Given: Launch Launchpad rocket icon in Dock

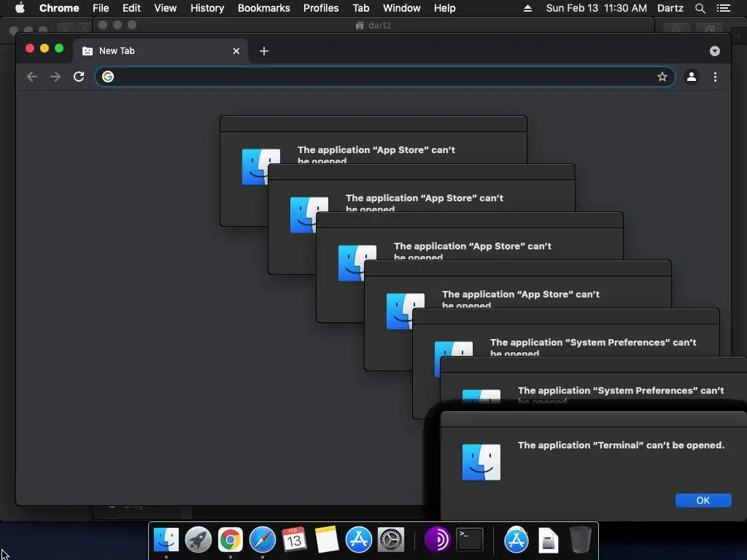Looking at the screenshot, I should point(198,540).
